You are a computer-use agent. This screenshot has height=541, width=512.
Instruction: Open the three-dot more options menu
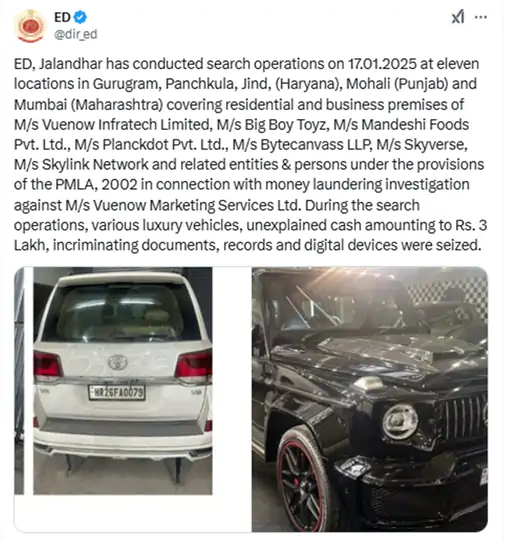point(481,17)
